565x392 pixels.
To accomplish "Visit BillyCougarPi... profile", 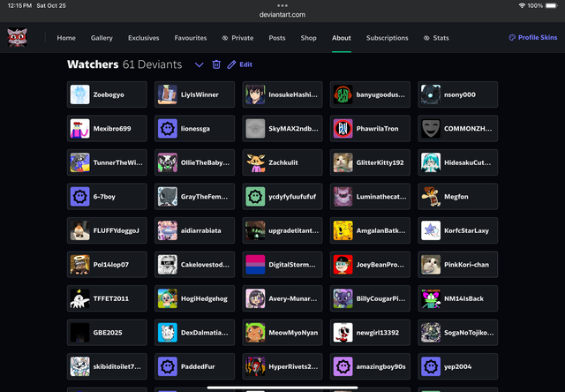I will point(370,298).
